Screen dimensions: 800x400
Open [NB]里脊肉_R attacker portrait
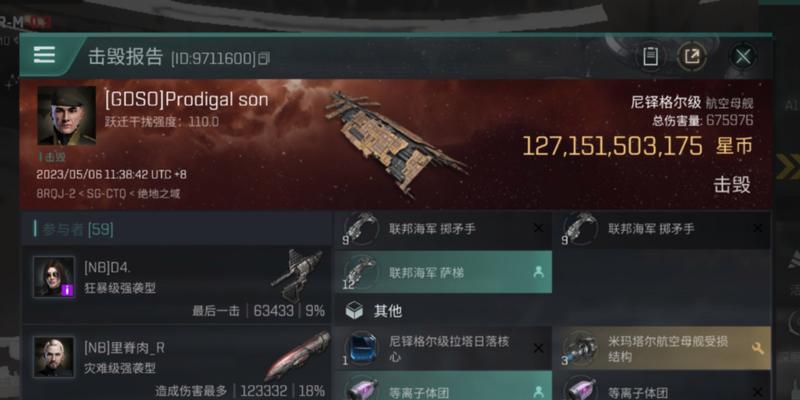click(x=54, y=357)
